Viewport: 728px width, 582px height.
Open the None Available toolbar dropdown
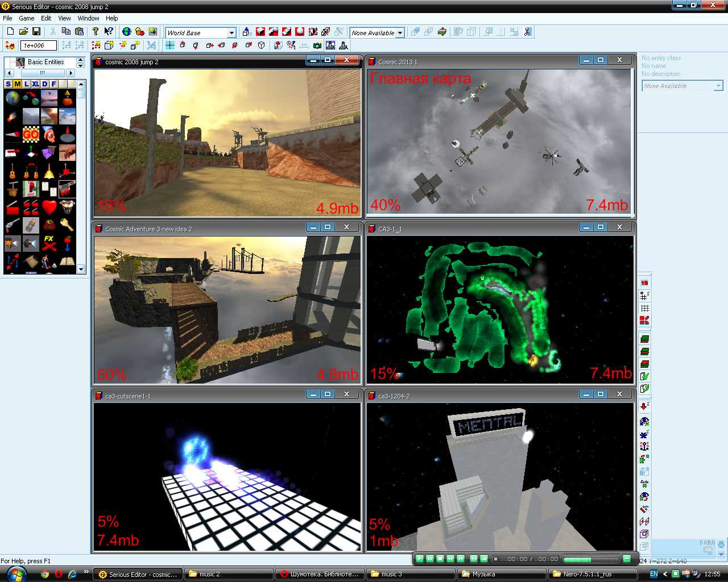pos(400,33)
